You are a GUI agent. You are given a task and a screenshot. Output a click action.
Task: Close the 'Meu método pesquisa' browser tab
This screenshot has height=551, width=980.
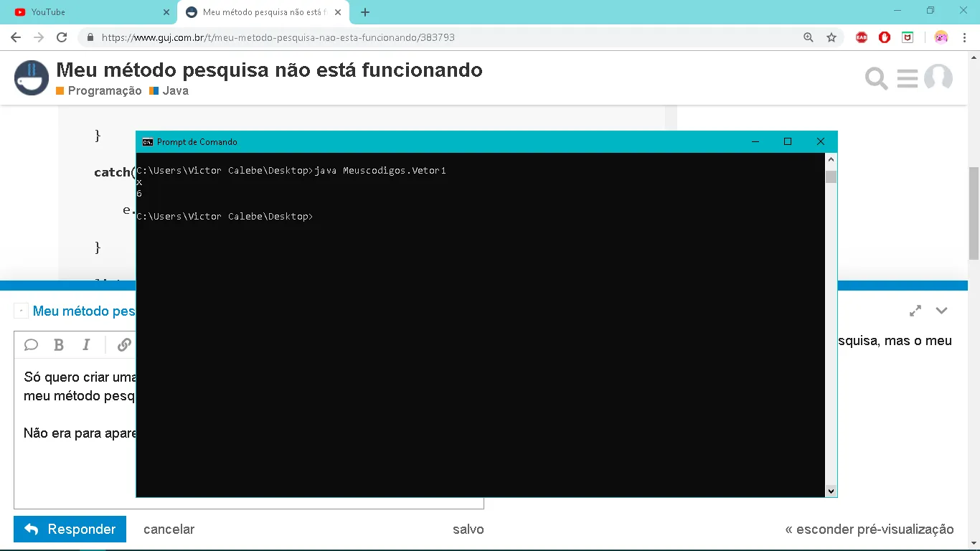[338, 12]
